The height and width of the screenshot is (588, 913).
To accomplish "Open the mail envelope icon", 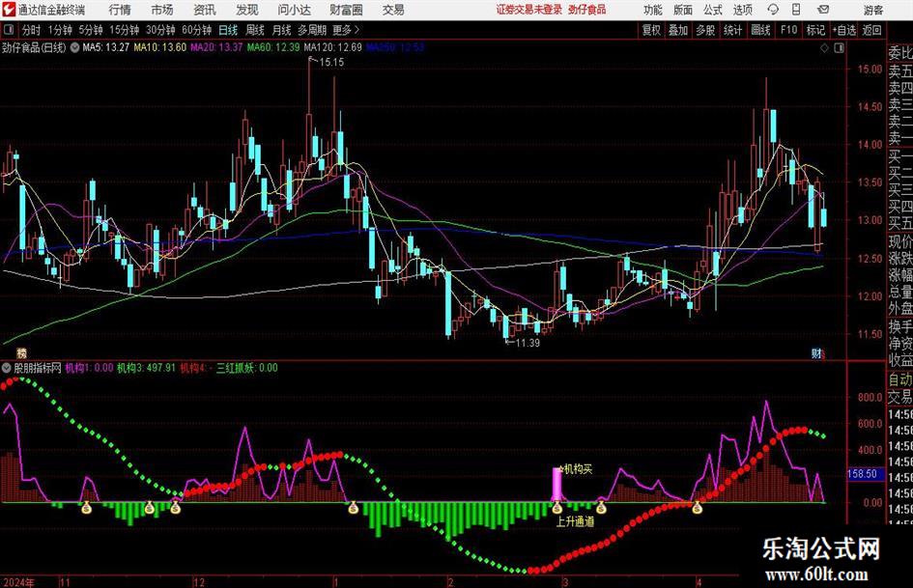I will click(x=823, y=10).
